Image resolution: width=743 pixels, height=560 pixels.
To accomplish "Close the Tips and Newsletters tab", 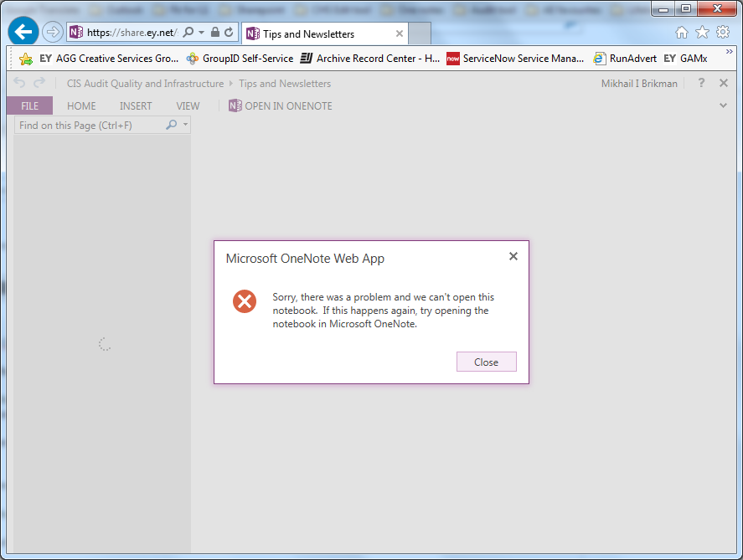I will tap(400, 33).
